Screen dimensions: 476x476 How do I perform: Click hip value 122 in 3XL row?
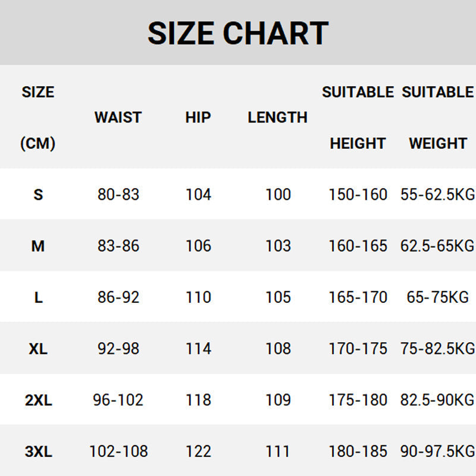pyautogui.click(x=198, y=452)
